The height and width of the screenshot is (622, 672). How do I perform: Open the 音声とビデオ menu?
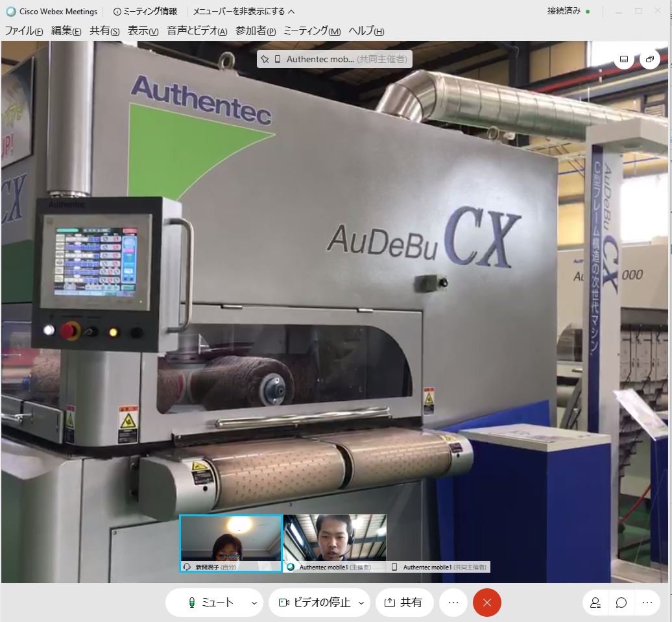pyautogui.click(x=197, y=31)
